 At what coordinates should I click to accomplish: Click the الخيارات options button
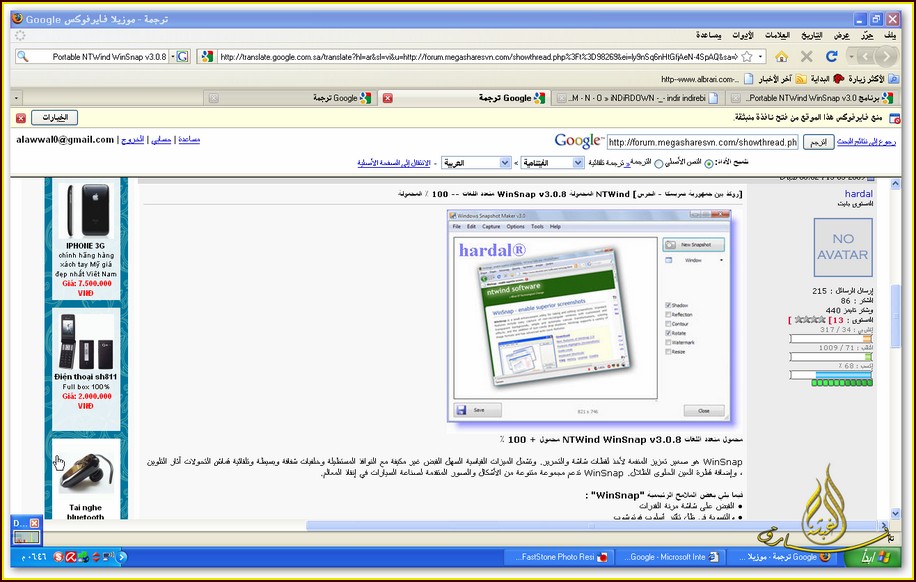[x=54, y=117]
